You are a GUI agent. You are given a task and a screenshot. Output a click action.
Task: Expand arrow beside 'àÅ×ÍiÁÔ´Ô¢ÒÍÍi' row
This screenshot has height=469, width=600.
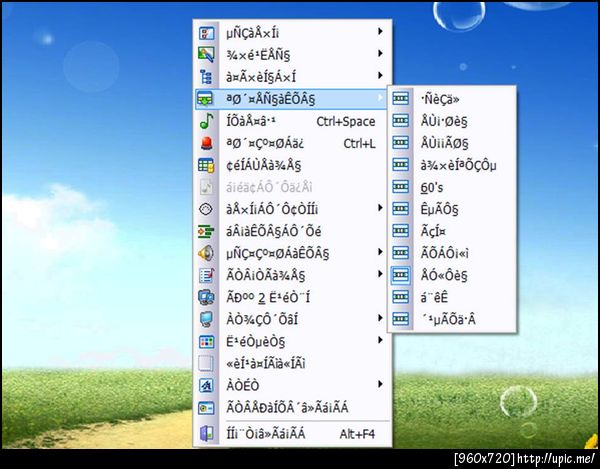click(380, 208)
